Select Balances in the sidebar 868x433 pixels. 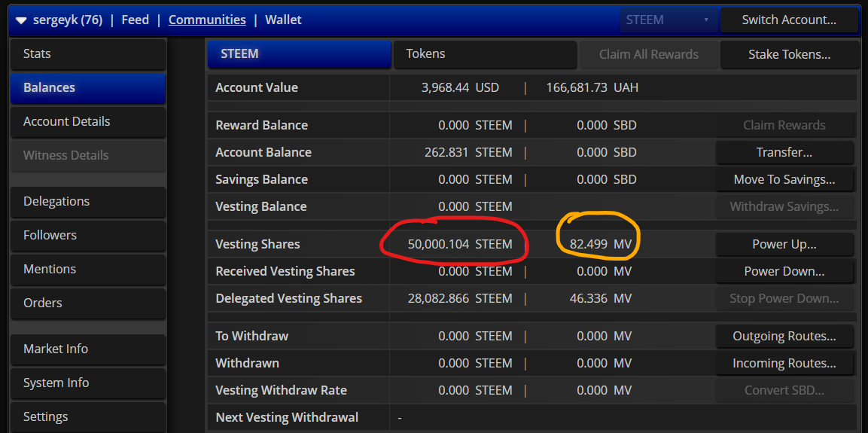88,87
